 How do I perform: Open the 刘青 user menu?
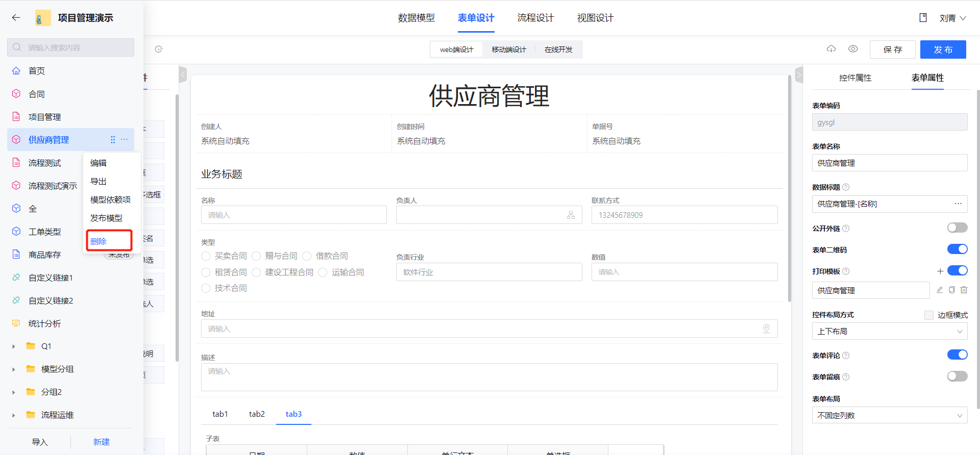tap(952, 18)
